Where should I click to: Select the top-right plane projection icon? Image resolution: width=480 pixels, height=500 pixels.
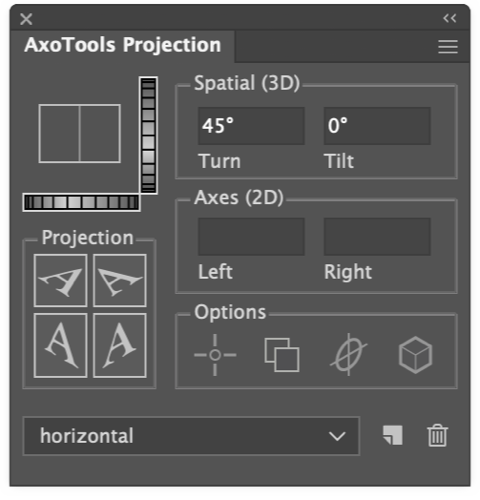[x=120, y=280]
